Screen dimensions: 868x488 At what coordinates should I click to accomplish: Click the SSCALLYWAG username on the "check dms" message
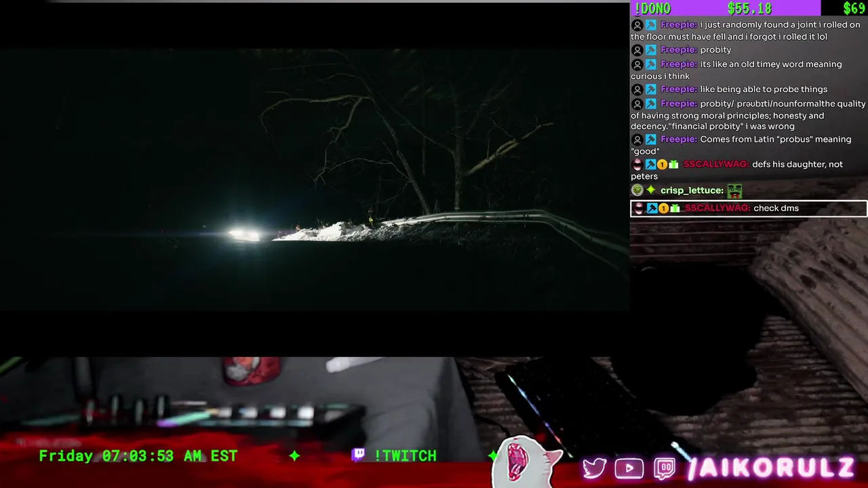(717, 208)
